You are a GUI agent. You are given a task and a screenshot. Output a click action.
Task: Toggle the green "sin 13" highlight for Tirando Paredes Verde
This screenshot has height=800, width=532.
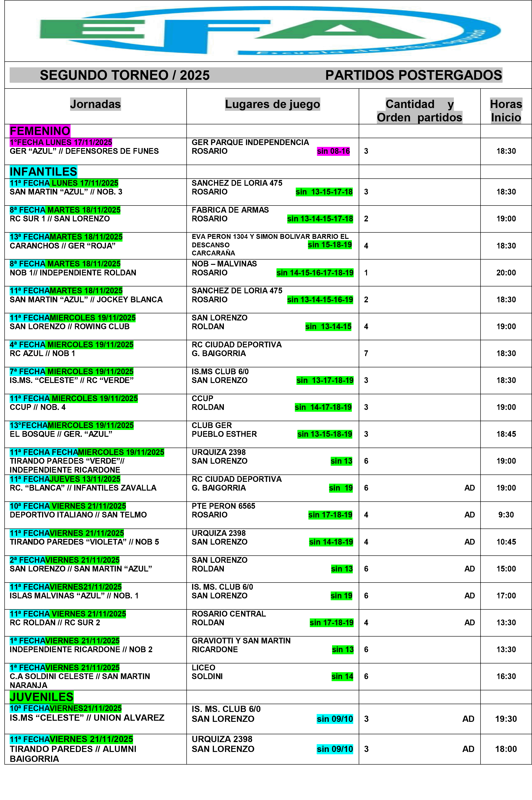coord(341,461)
